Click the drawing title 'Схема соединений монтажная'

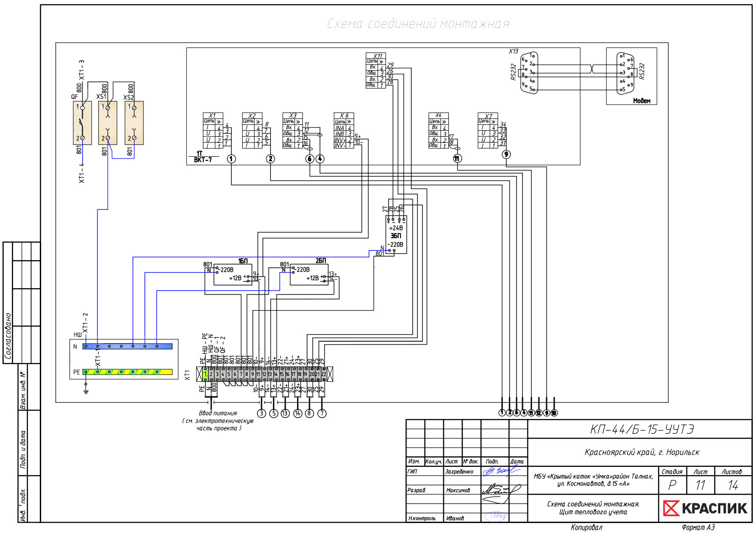[x=418, y=24]
